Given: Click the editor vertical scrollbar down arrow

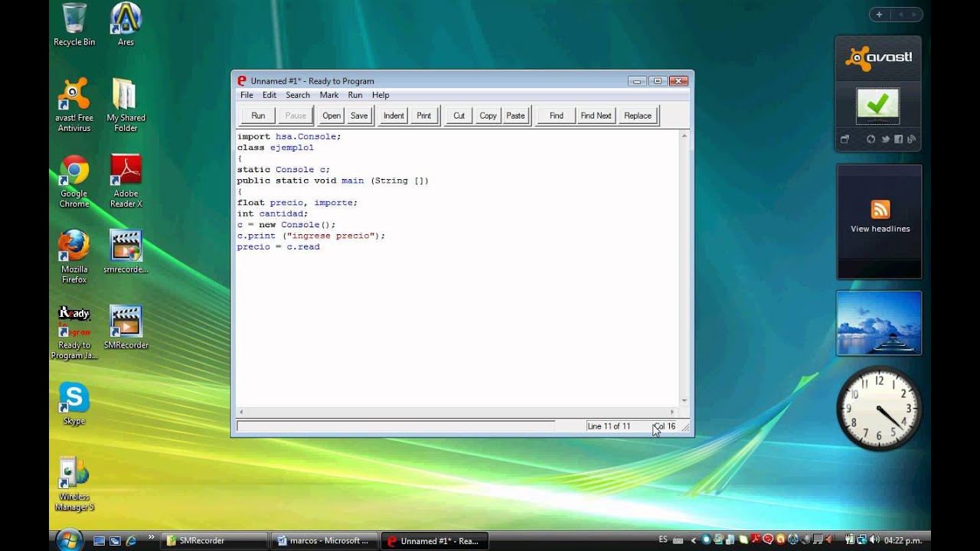Looking at the screenshot, I should click(x=684, y=401).
